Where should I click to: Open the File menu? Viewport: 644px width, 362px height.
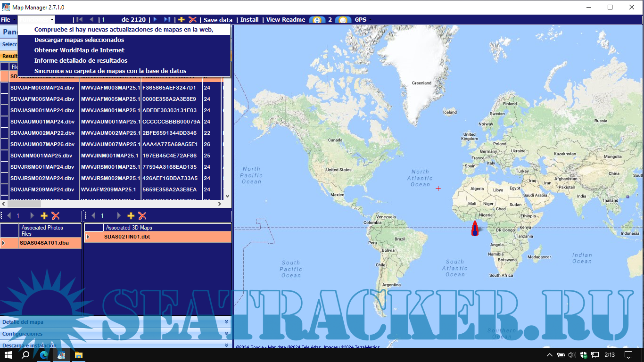[6, 20]
